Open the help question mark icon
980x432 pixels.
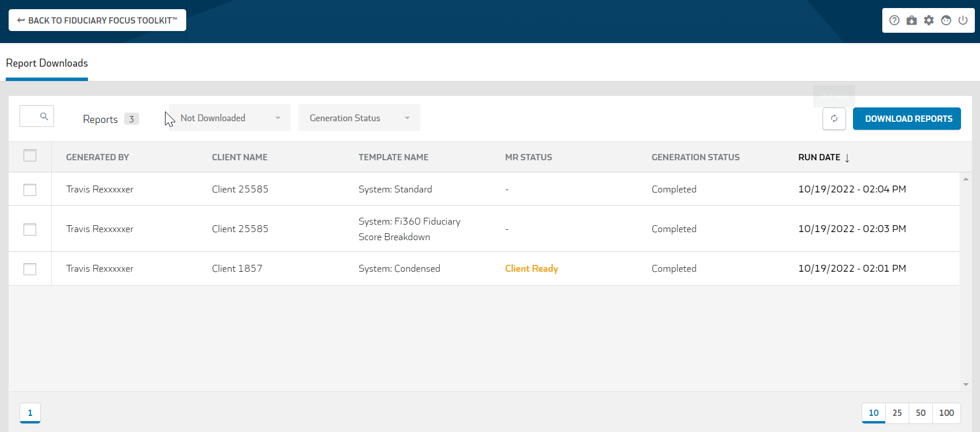click(x=894, y=21)
